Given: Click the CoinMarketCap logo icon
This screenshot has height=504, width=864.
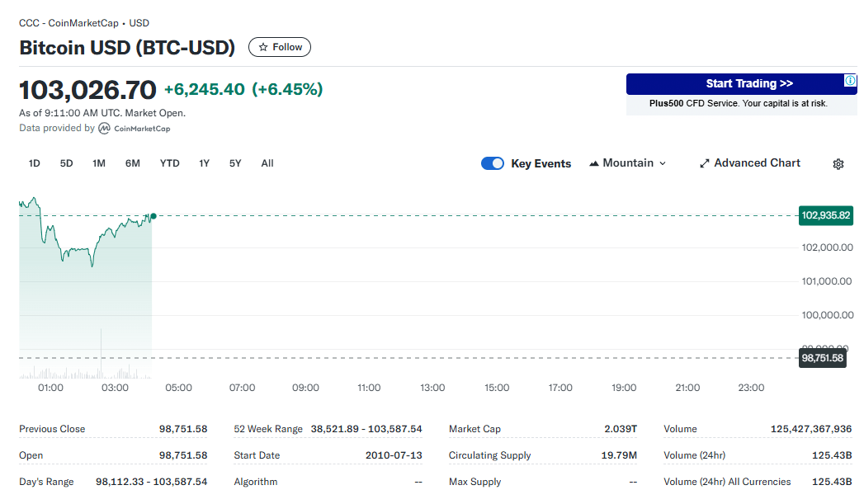Looking at the screenshot, I should point(104,129).
